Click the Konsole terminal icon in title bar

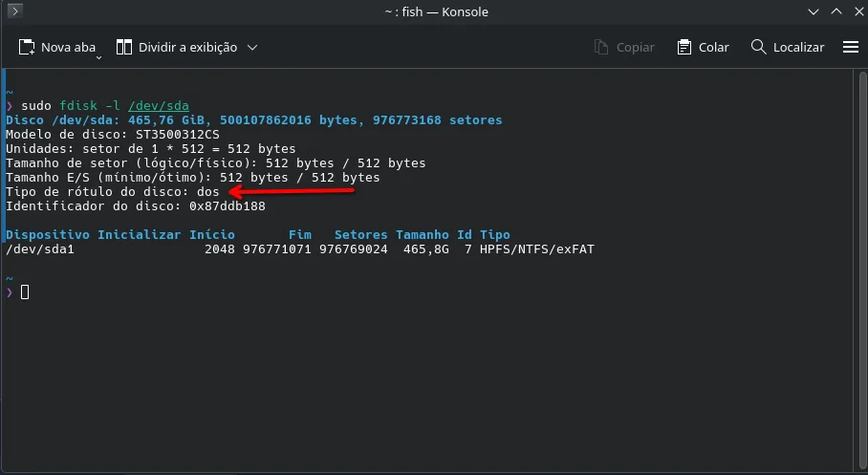click(15, 11)
